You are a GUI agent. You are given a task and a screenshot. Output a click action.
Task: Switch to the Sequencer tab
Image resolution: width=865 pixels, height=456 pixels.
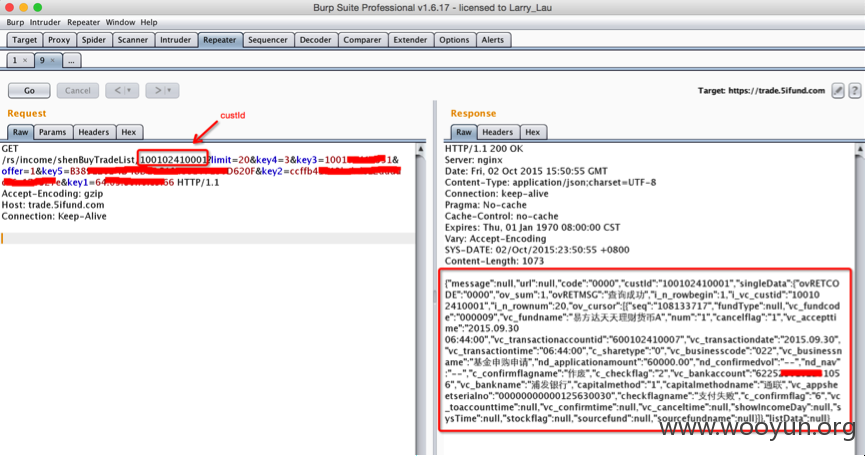tap(268, 40)
